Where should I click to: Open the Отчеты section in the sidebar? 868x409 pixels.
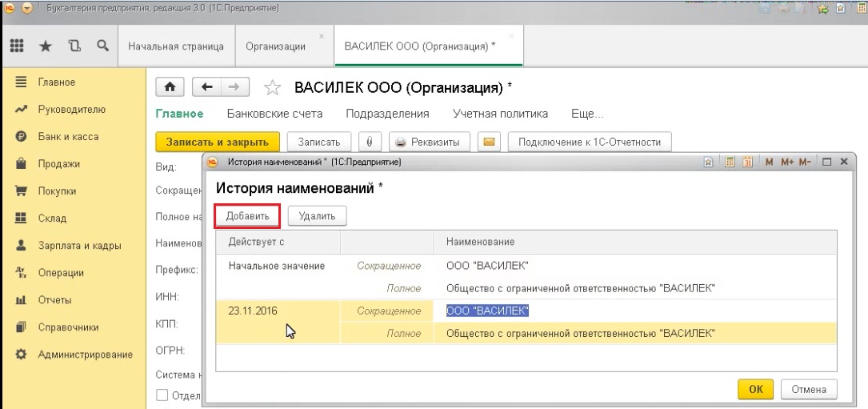55,300
